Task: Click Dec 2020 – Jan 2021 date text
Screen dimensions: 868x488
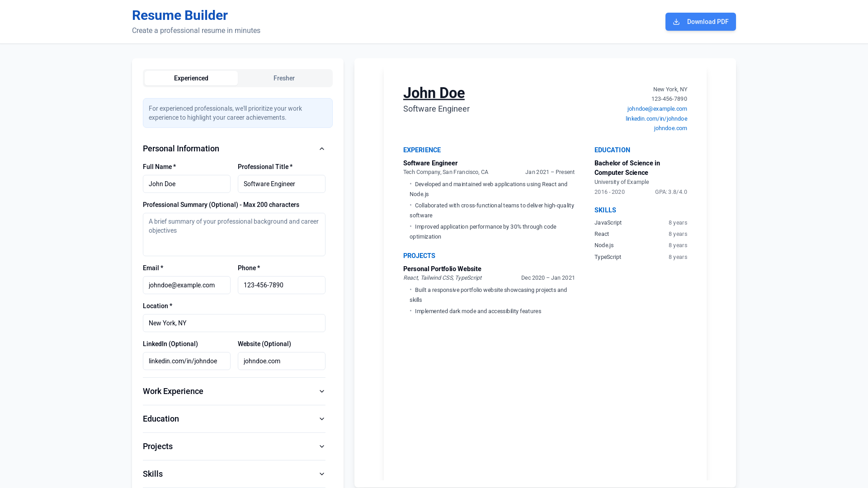Action: tap(548, 278)
